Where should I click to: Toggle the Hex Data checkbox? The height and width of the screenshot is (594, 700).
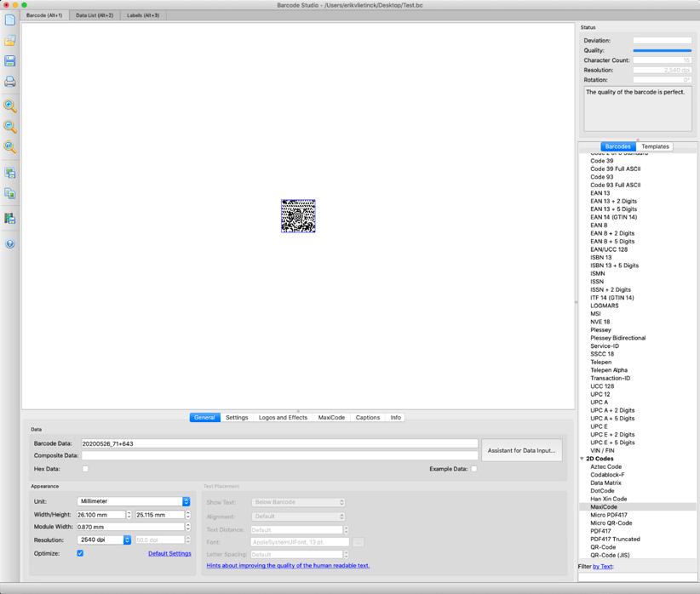click(x=85, y=469)
